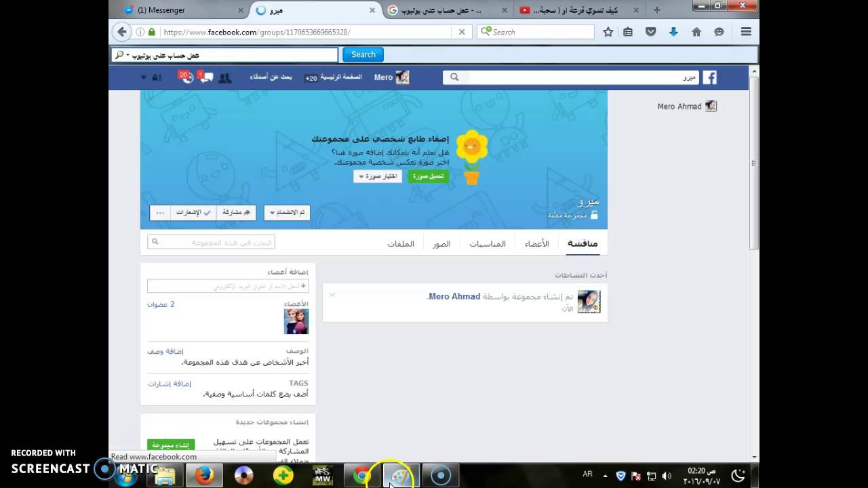Open Mero profile link in Facebook bar
Image resolution: width=868 pixels, height=488 pixels.
391,77
